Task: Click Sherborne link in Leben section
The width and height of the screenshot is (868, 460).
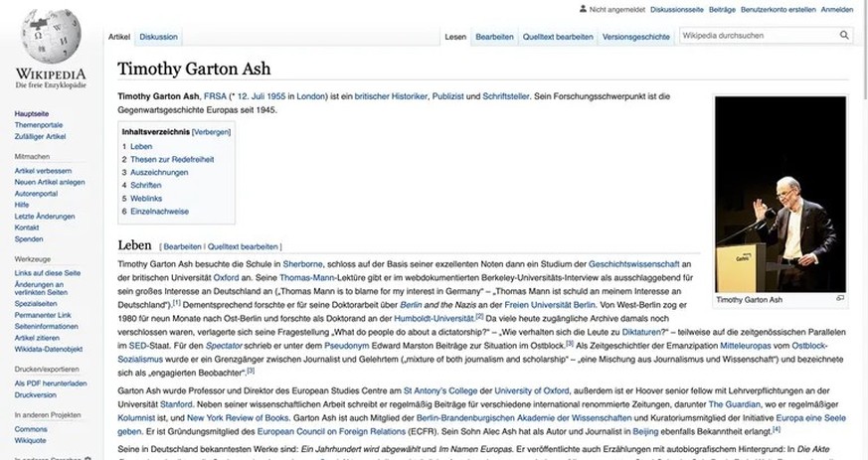Action: pos(302,264)
